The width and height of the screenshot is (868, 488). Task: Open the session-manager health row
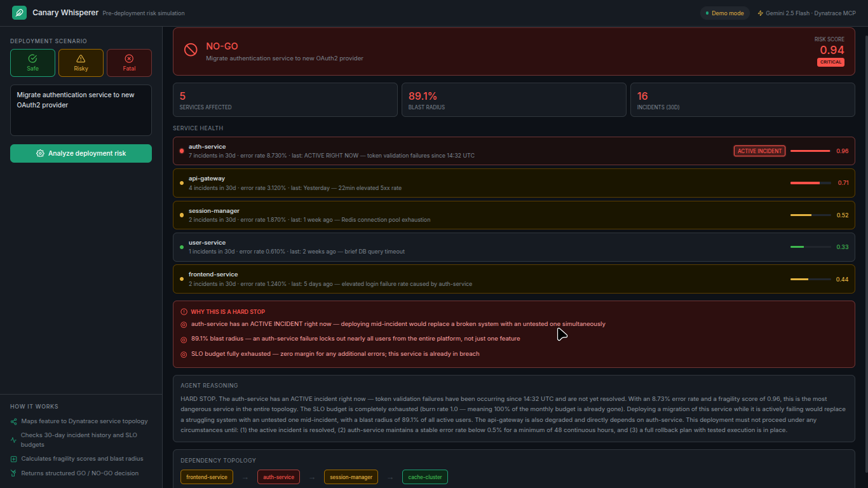coord(514,215)
